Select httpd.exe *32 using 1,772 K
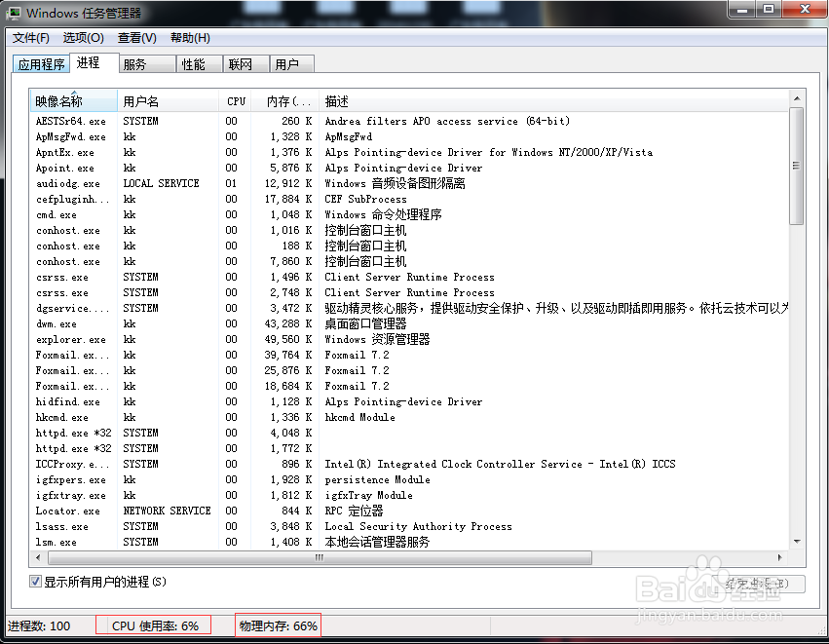The image size is (829, 644). [x=409, y=449]
